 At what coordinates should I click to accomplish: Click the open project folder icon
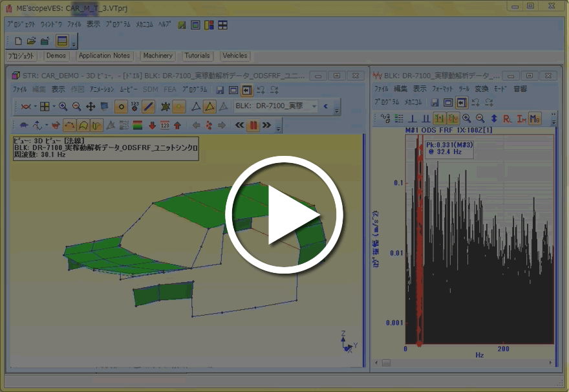click(x=31, y=41)
